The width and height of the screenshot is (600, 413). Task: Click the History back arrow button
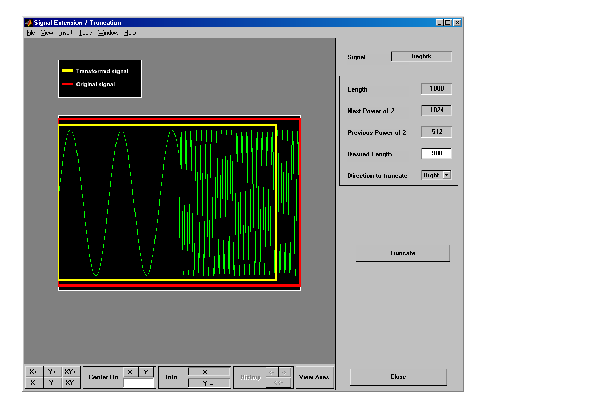point(271,372)
